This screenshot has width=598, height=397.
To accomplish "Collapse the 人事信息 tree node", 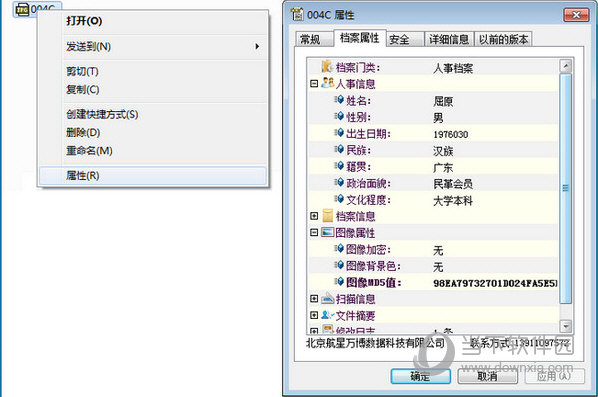I will click(x=314, y=84).
